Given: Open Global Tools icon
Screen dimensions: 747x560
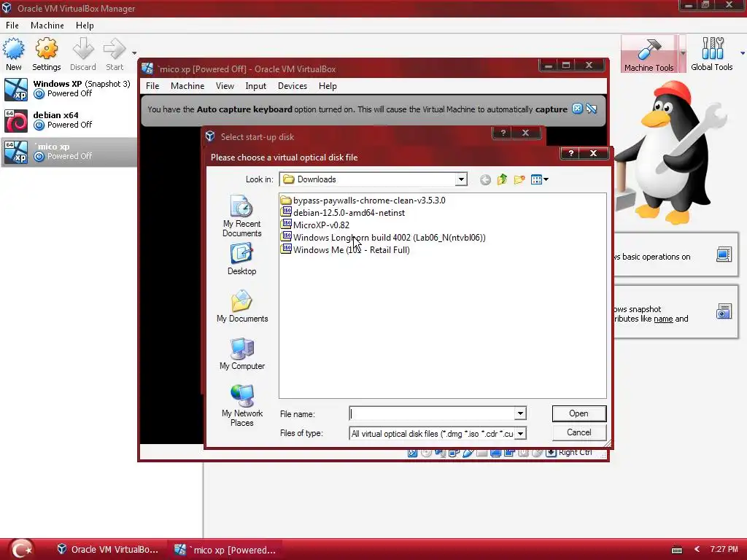Looking at the screenshot, I should click(x=712, y=49).
